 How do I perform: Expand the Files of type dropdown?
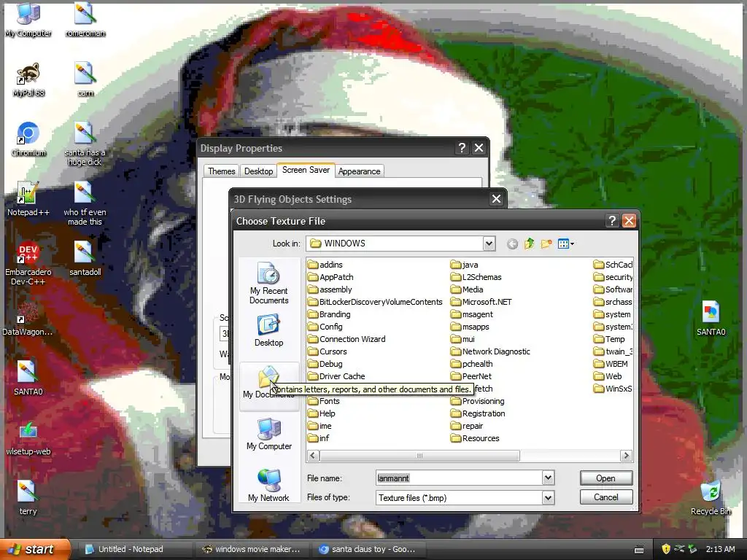[x=548, y=497]
